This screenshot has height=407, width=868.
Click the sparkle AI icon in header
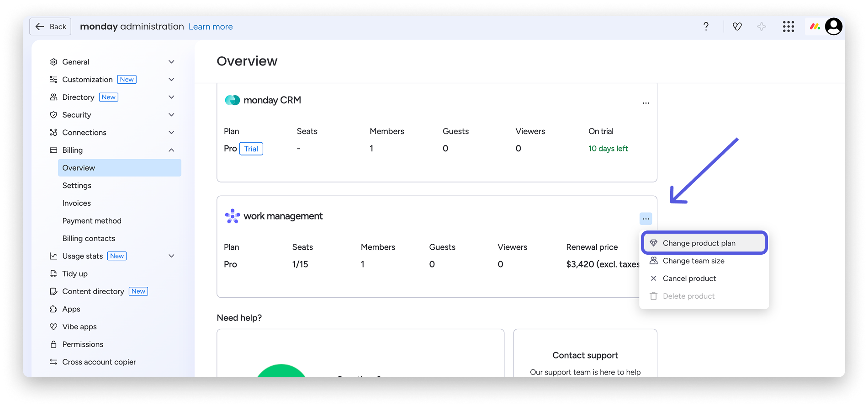click(762, 27)
